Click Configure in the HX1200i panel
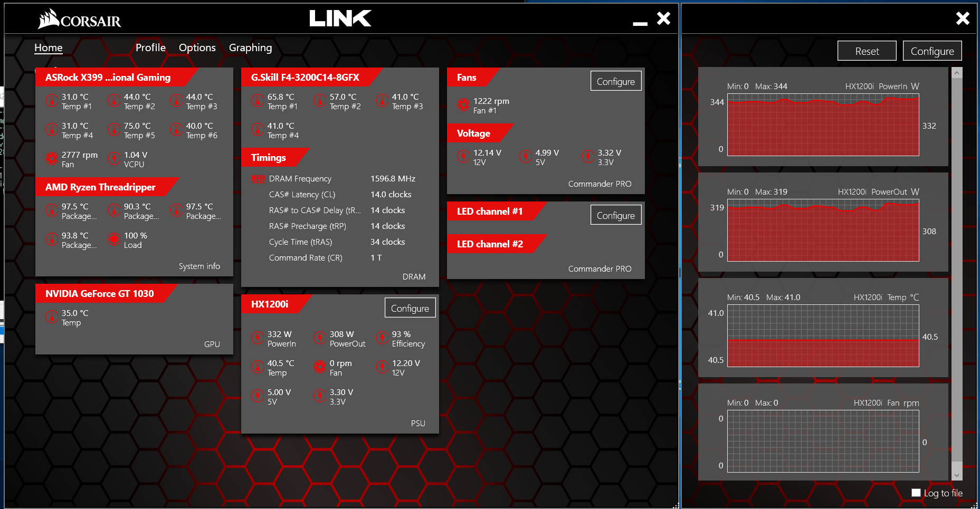Viewport: 980px width, 509px height. click(x=410, y=308)
